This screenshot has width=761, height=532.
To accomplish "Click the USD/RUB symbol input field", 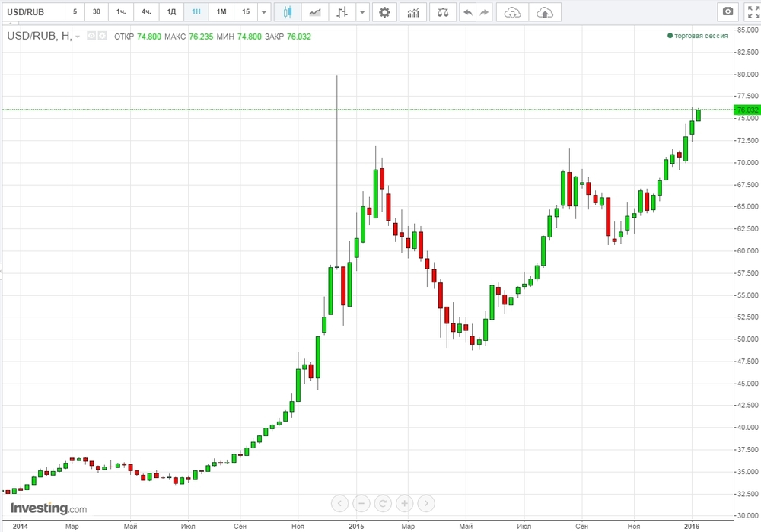I will click(32, 12).
